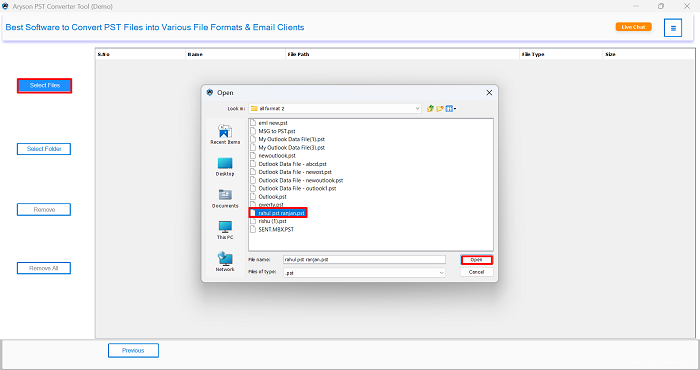Click the Previous button
700x370 pixels.
[x=133, y=350]
